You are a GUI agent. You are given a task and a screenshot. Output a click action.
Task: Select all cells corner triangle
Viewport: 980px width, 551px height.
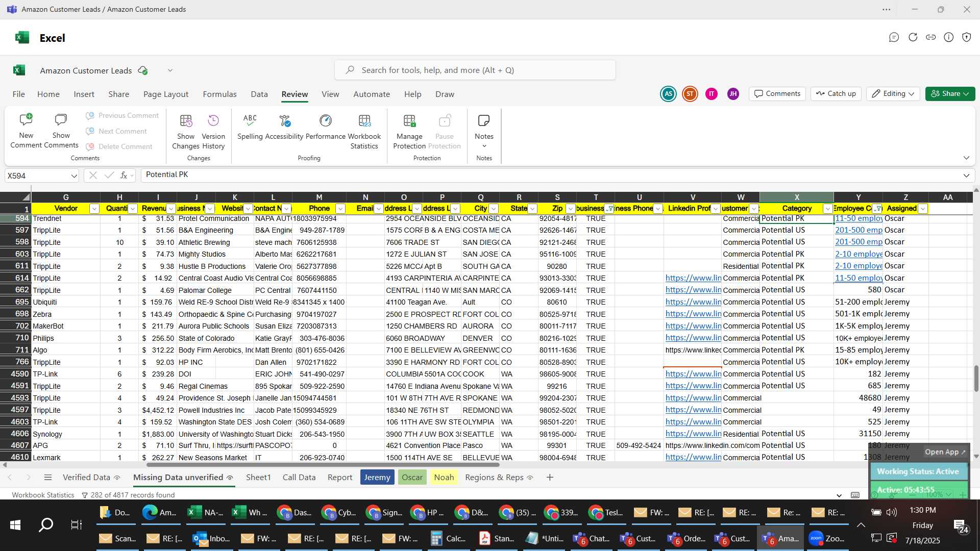[26, 197]
